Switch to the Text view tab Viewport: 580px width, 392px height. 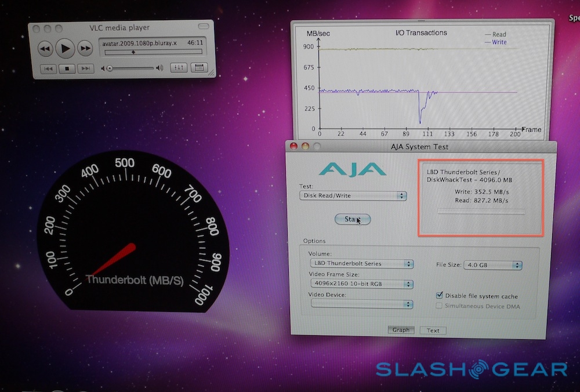coord(433,331)
